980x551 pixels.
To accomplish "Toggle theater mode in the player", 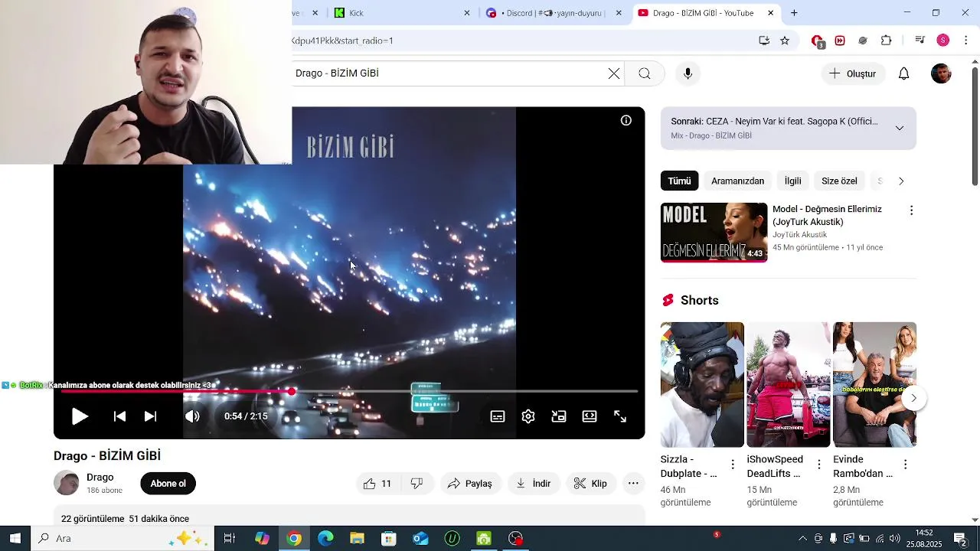I will tap(590, 416).
